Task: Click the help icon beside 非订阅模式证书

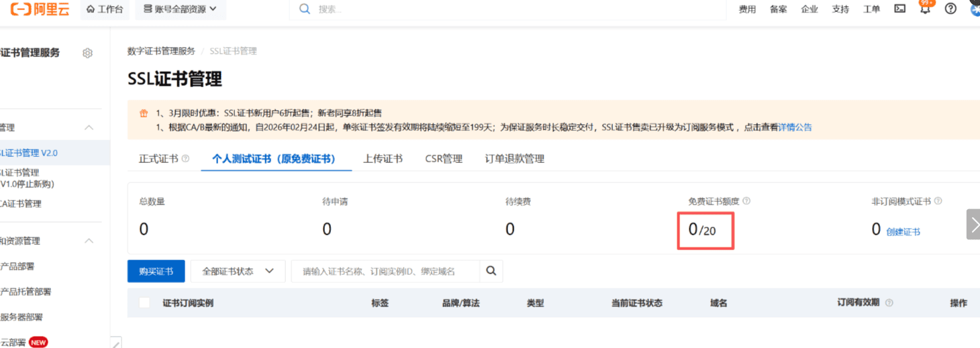Action: [938, 201]
